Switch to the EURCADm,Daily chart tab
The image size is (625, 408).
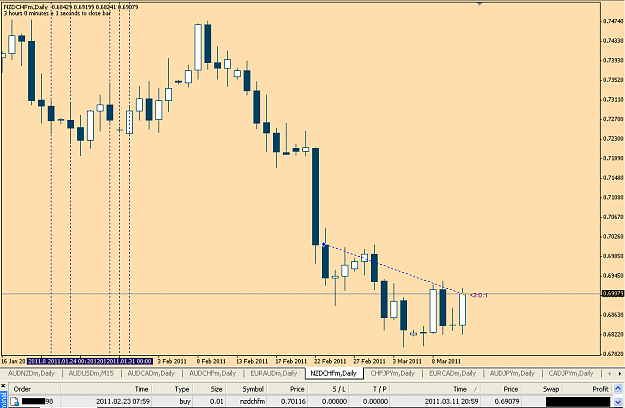coord(452,373)
